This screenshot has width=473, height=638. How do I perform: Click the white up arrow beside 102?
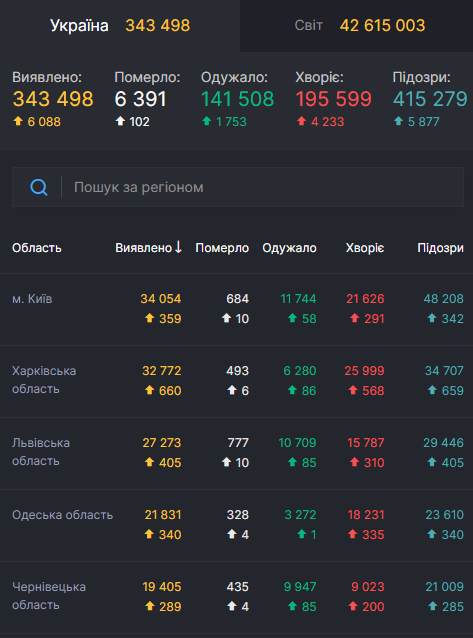pos(120,121)
